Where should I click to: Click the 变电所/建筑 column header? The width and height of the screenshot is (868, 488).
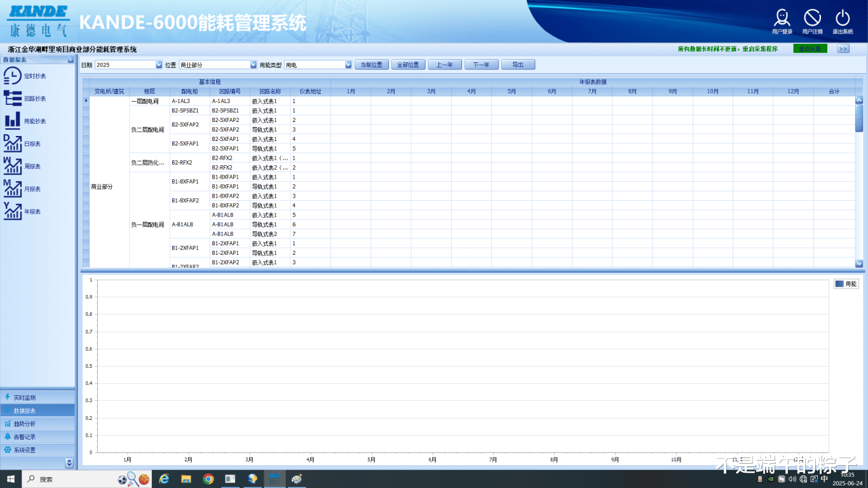point(109,91)
